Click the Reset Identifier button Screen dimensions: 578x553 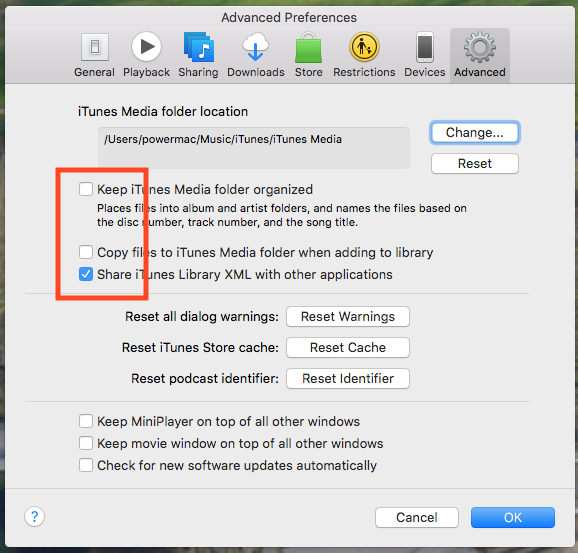coord(348,378)
